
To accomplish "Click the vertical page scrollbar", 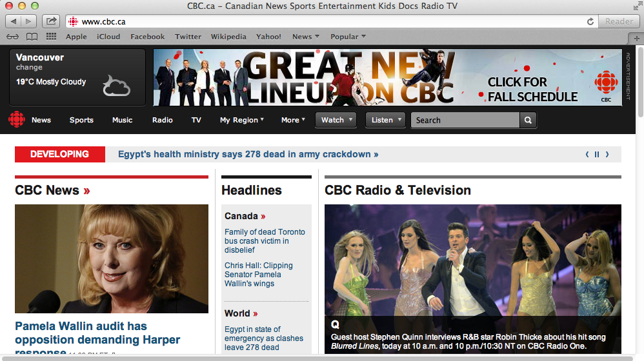I will 640,82.
